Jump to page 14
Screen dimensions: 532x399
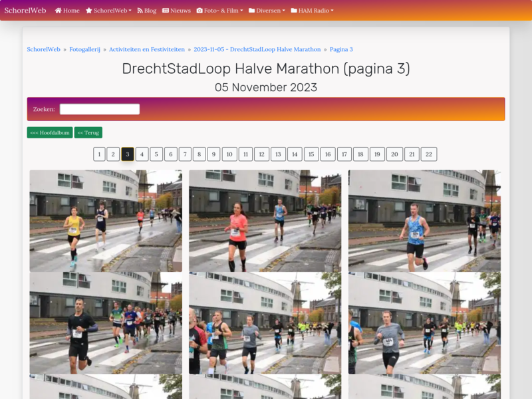[295, 154]
